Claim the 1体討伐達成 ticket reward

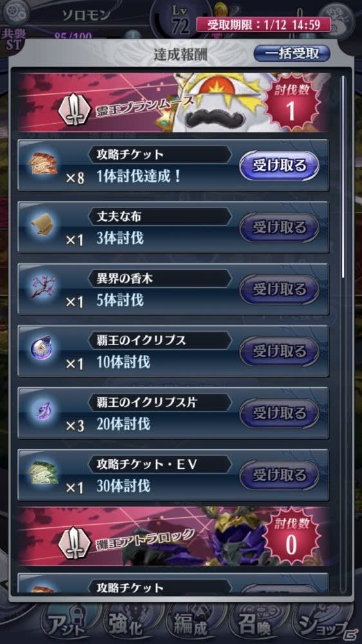point(280,165)
